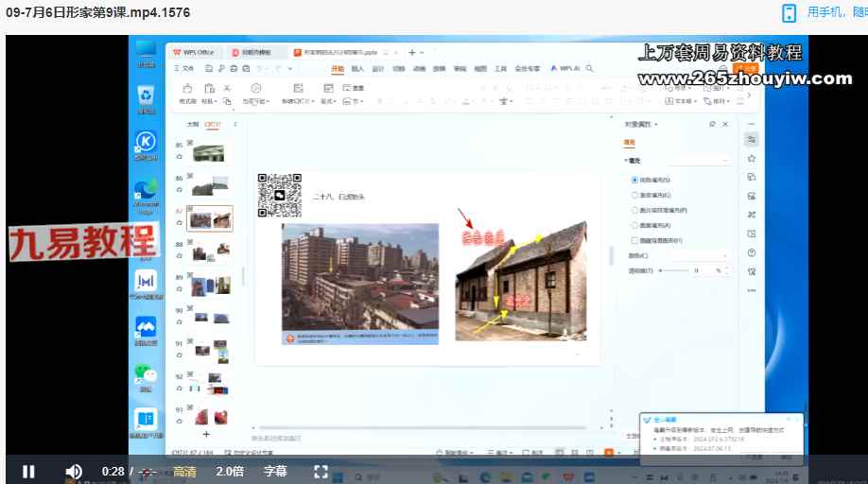This screenshot has width=868, height=484.
Task: Pin the object properties panel
Action: point(712,125)
